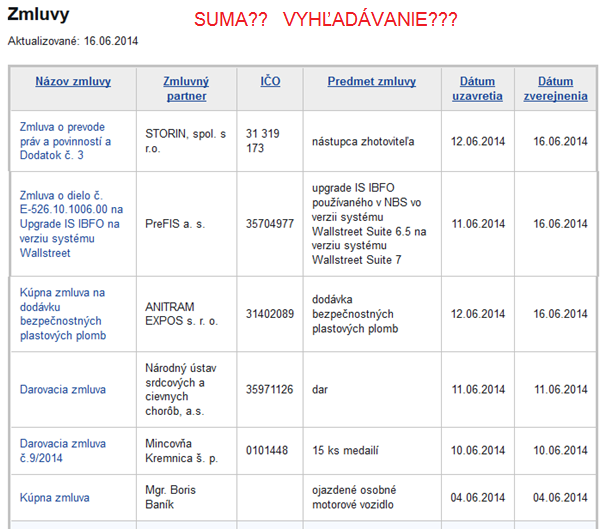Sort by Predmet zmluvy column
Viewport: 606px width, 531px height.
pos(372,81)
